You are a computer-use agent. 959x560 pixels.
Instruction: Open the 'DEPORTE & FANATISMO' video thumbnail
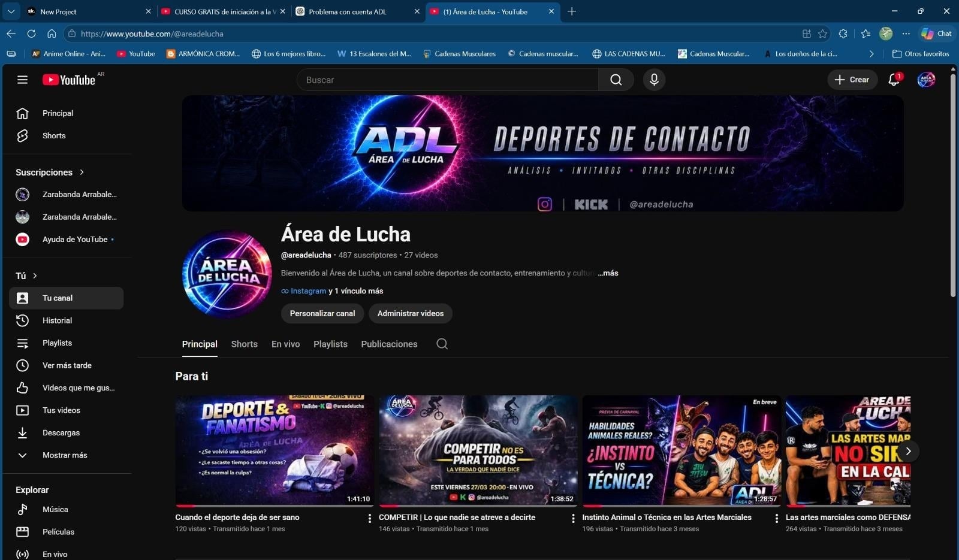pos(275,450)
